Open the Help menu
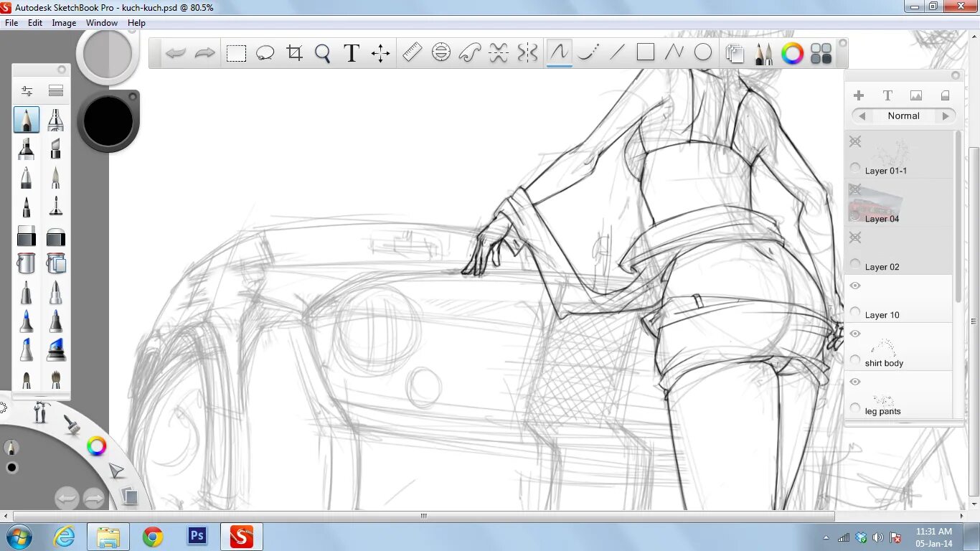Viewport: 980px width, 551px height. pyautogui.click(x=136, y=23)
